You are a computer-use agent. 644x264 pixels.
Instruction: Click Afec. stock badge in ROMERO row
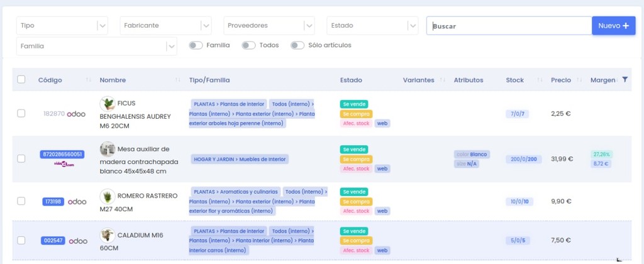(x=356, y=211)
